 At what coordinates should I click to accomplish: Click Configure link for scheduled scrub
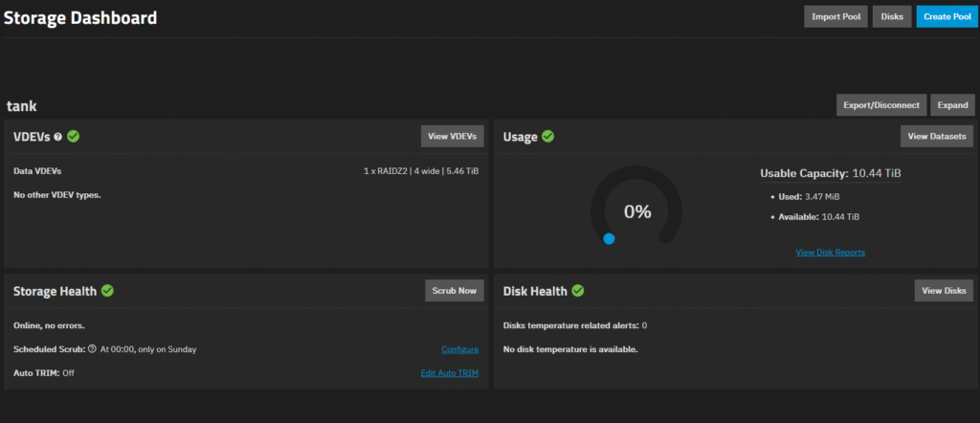(459, 349)
